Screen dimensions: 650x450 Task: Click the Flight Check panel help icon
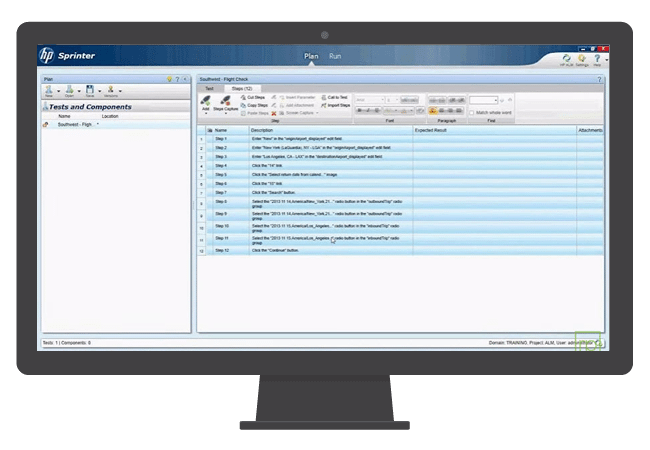pyautogui.click(x=599, y=79)
